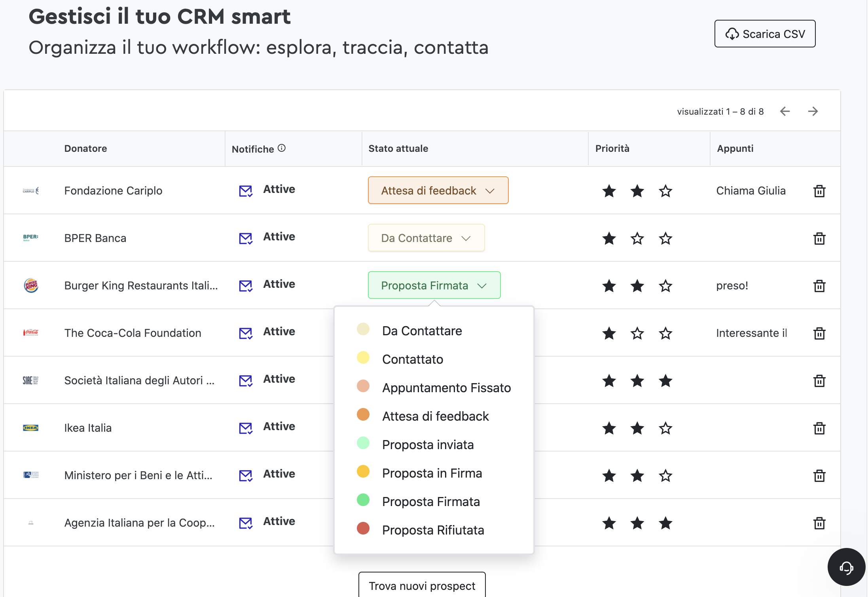Set Burger King priority to three stars
Viewport: 868px width, 597px height.
[x=665, y=286]
